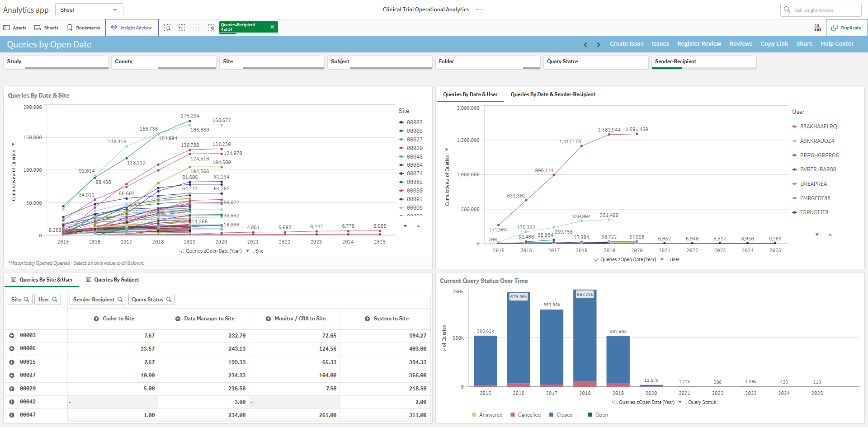Viewport: 868px width, 427px height.
Task: Click the Closed legend color swatch
Action: coord(552,415)
